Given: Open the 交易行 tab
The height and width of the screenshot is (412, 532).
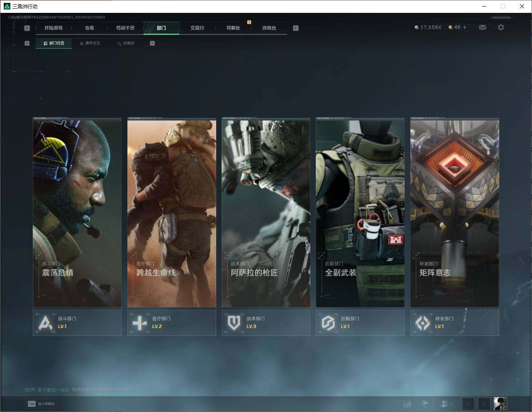Looking at the screenshot, I should (197, 28).
